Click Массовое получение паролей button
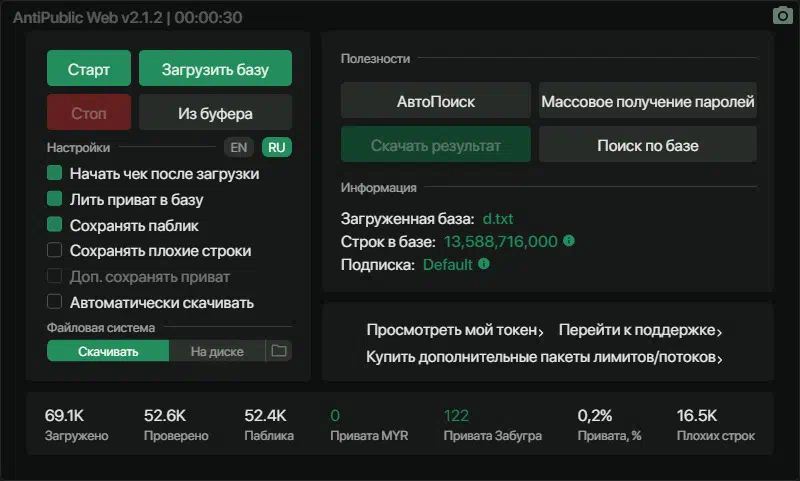The height and width of the screenshot is (481, 800). [648, 100]
